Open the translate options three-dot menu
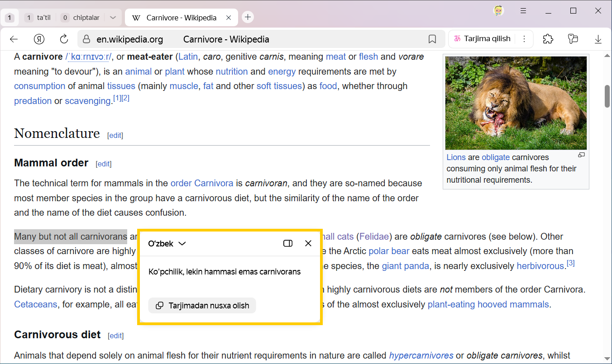This screenshot has width=612, height=364. [x=524, y=39]
